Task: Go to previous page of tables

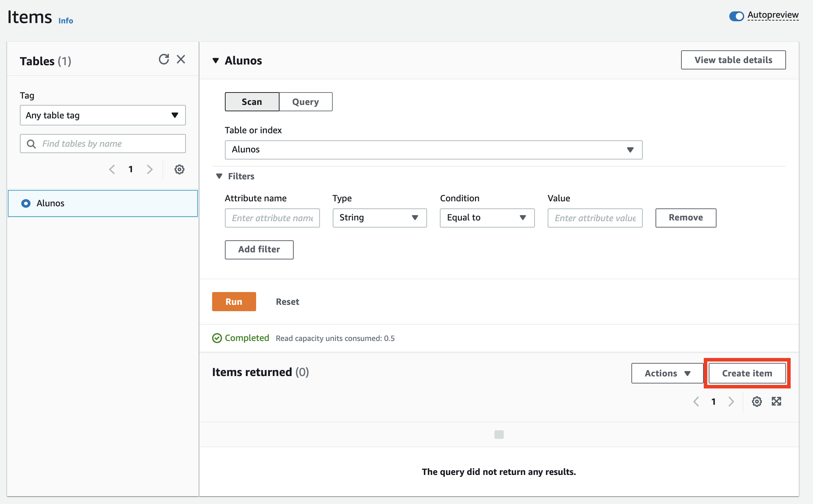Action: (112, 169)
